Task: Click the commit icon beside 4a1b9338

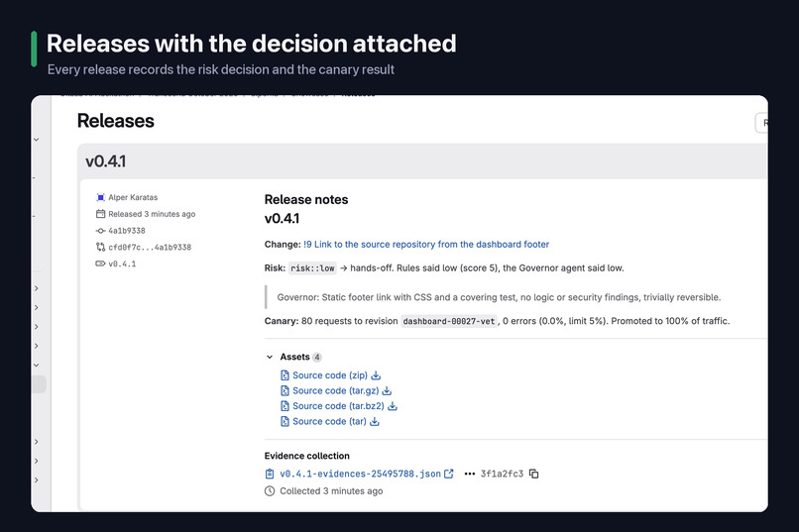Action: [x=100, y=231]
